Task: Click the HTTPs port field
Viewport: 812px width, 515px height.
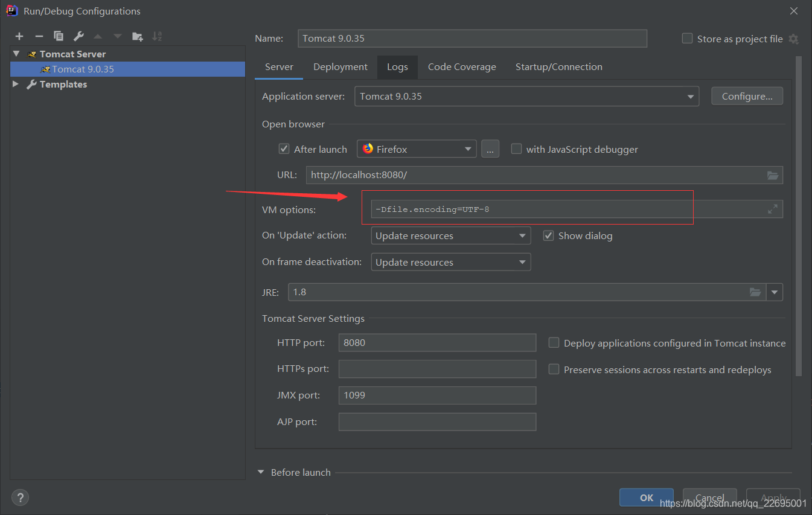Action: tap(438, 369)
